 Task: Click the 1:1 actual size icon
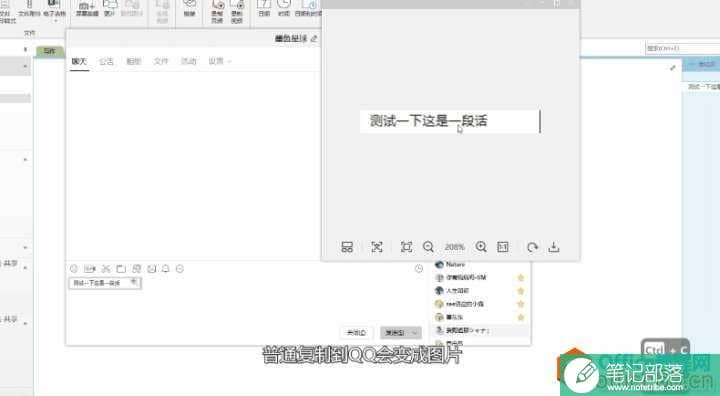(503, 247)
